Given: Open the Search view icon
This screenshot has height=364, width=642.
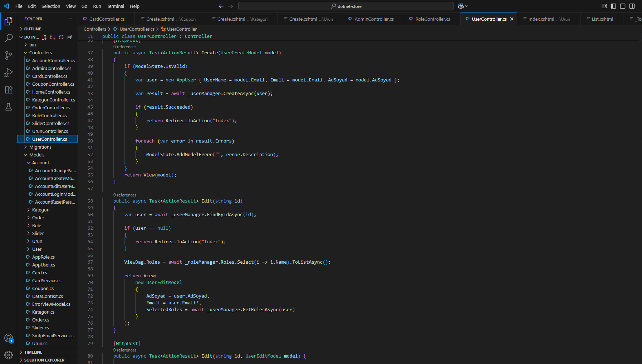Looking at the screenshot, I should [x=9, y=38].
